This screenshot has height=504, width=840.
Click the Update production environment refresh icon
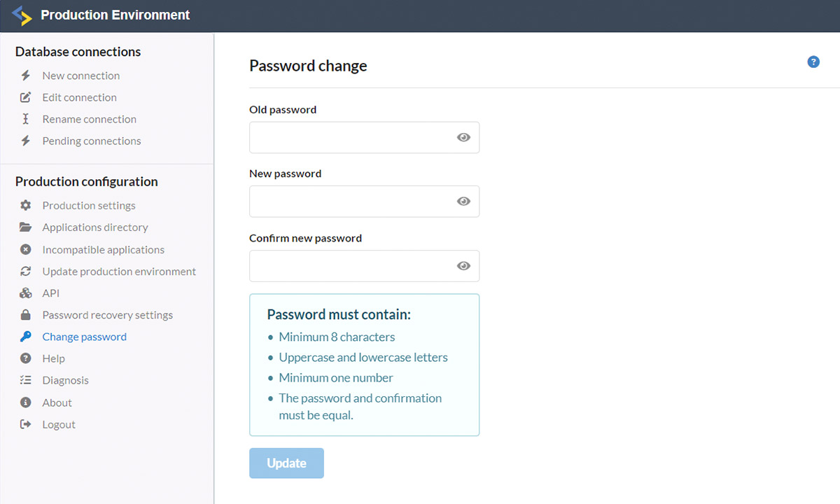coord(26,271)
